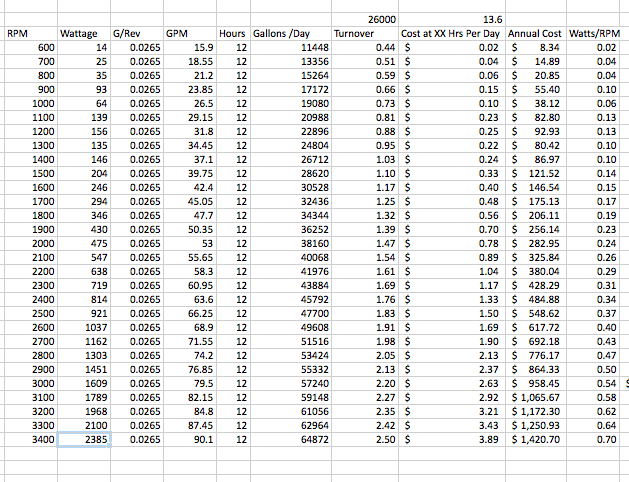Click turnover cell showing 0.44
The image size is (629, 482).
point(365,48)
